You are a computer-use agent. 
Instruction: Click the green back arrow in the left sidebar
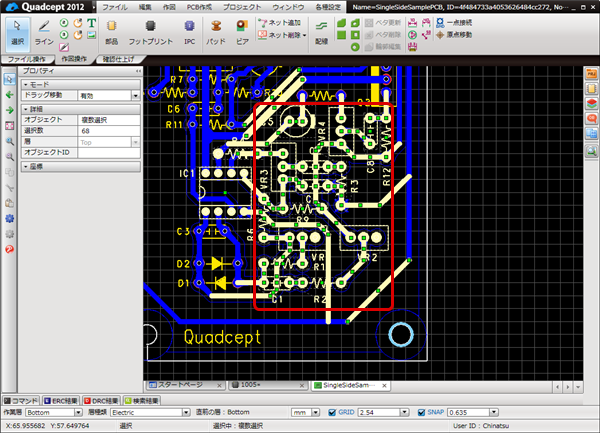click(x=10, y=94)
